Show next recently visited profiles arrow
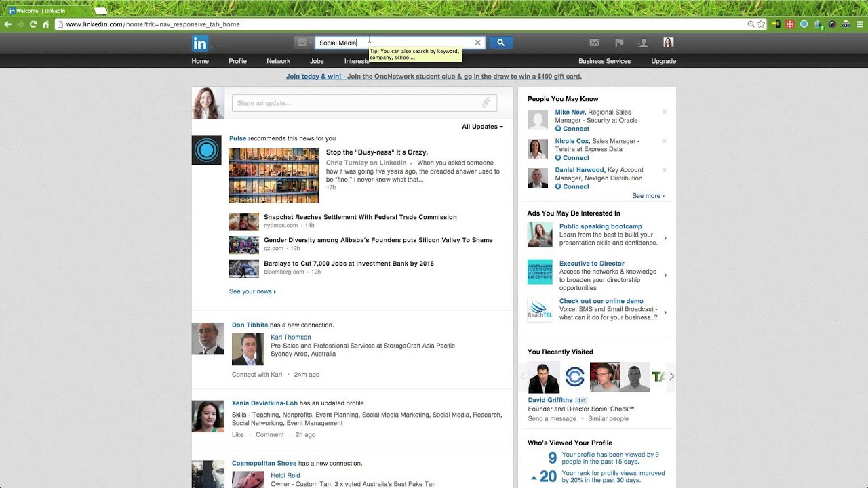 (671, 376)
